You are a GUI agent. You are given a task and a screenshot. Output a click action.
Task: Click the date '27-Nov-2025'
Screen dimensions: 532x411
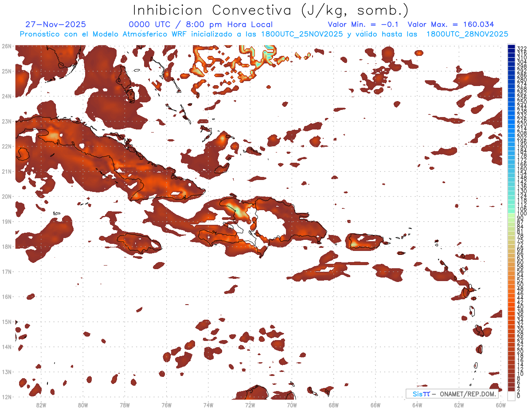tap(56, 24)
